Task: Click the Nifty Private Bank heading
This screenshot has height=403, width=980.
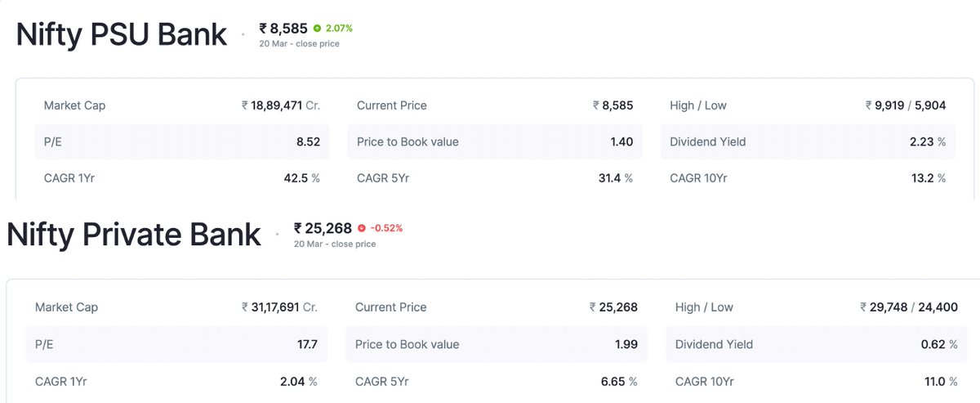Action: (134, 235)
